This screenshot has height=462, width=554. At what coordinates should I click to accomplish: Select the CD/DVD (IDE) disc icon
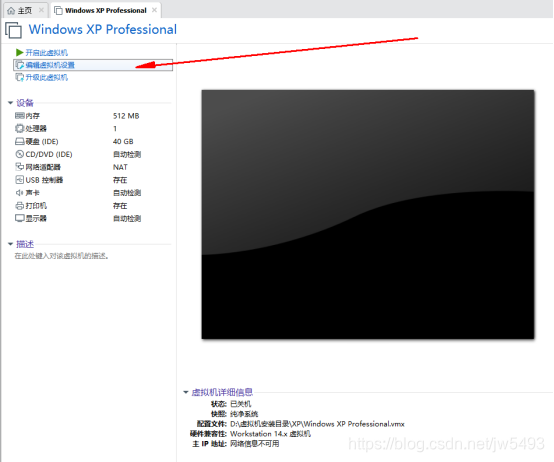click(19, 154)
